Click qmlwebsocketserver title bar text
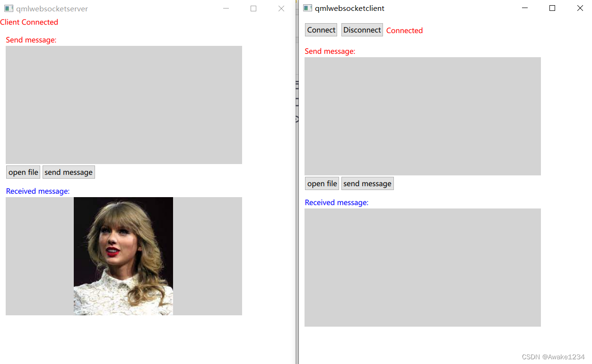The width and height of the screenshot is (592, 364). click(52, 9)
